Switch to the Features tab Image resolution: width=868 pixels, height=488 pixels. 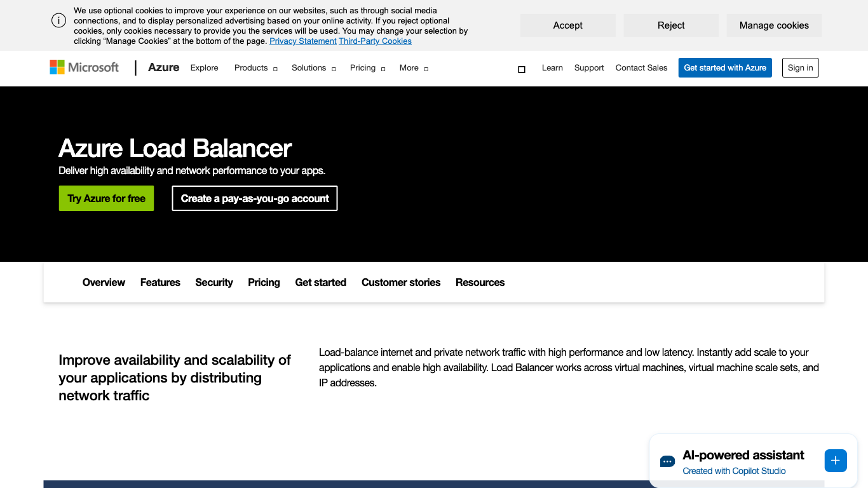160,283
